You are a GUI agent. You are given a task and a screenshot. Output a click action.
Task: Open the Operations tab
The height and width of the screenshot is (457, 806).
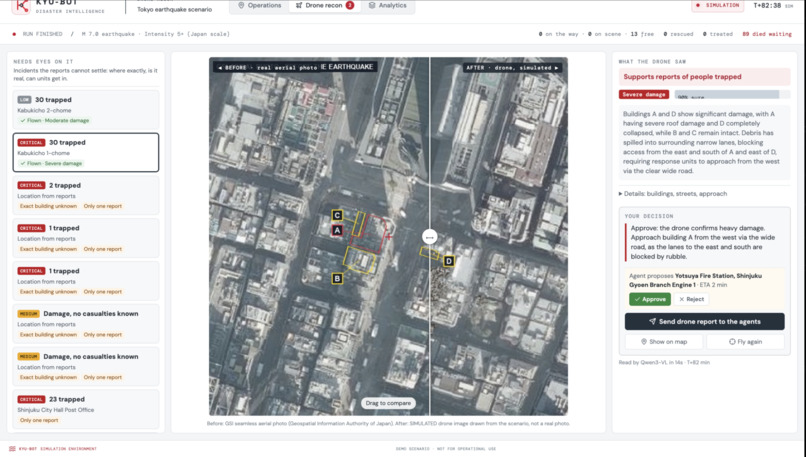click(x=260, y=5)
